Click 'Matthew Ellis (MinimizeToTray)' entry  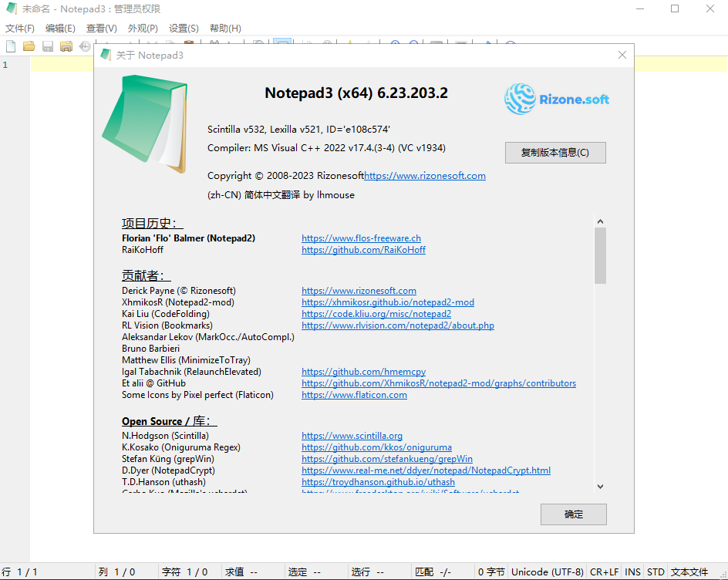tap(186, 360)
